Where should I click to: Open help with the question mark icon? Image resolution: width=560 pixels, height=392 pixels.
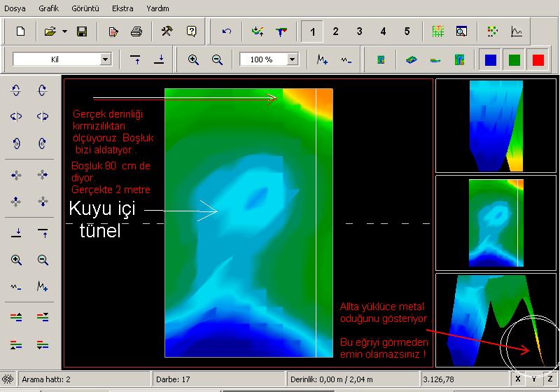(191, 31)
